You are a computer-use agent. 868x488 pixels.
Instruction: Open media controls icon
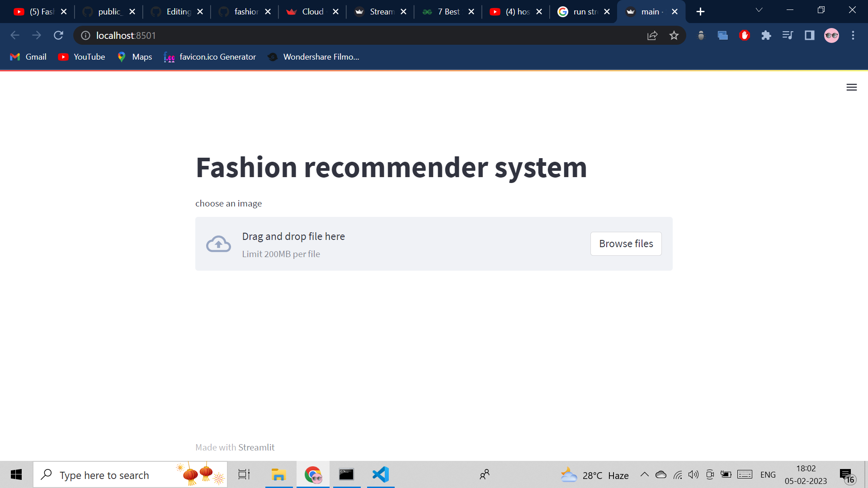click(788, 35)
